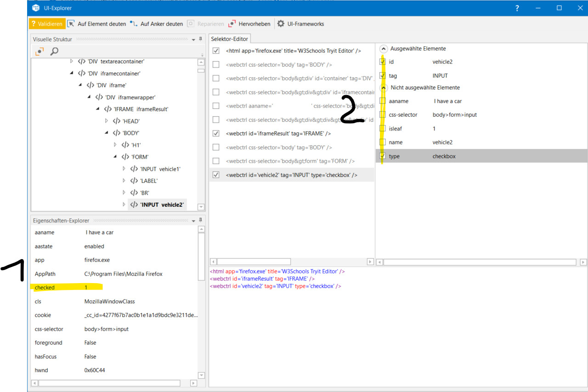This screenshot has width=588, height=392.
Task: Expand the 'INPUT vehicle1' tree node arrow
Action: click(x=124, y=169)
